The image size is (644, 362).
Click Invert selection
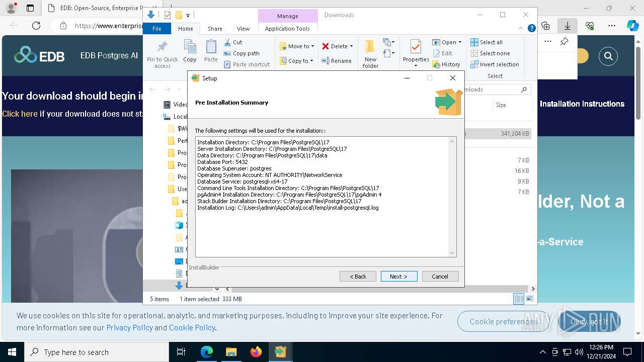tap(495, 64)
